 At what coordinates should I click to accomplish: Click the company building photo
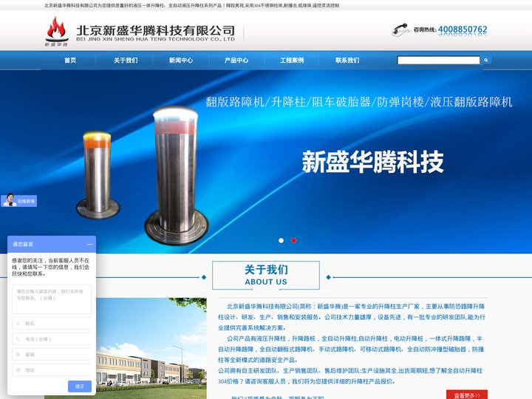point(151,349)
